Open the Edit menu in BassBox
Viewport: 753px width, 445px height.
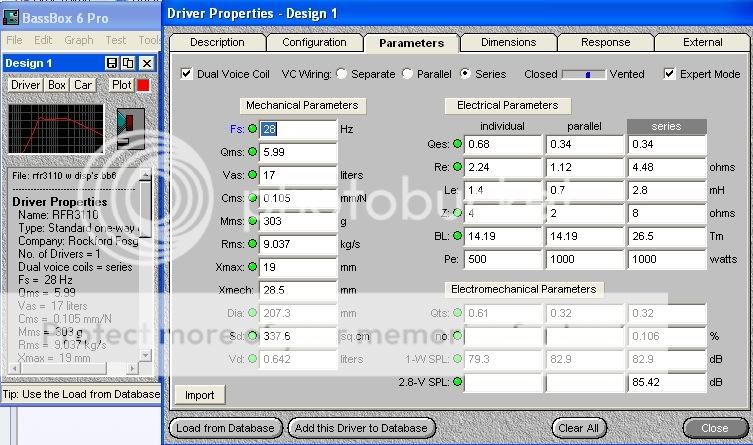tap(43, 40)
